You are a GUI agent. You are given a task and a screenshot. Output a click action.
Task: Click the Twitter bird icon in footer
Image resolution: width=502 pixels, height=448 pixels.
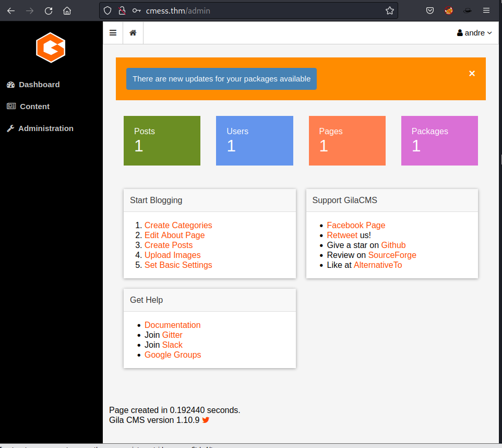tap(206, 420)
